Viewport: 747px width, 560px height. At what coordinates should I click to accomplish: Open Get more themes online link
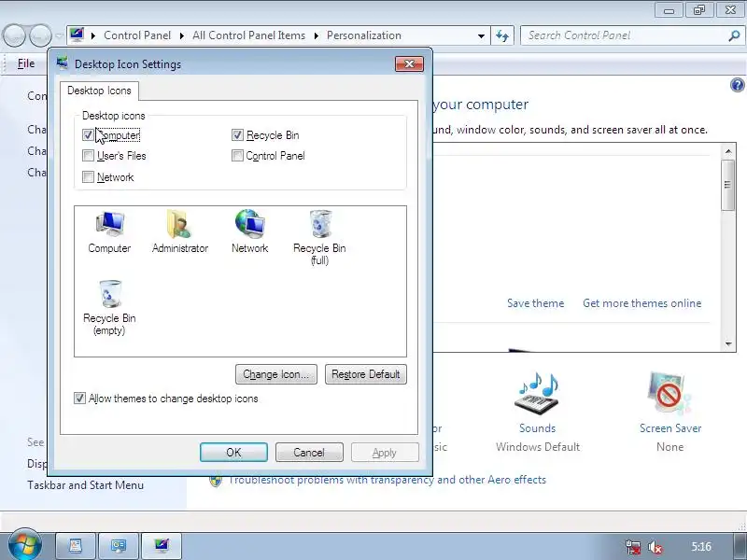tap(642, 303)
